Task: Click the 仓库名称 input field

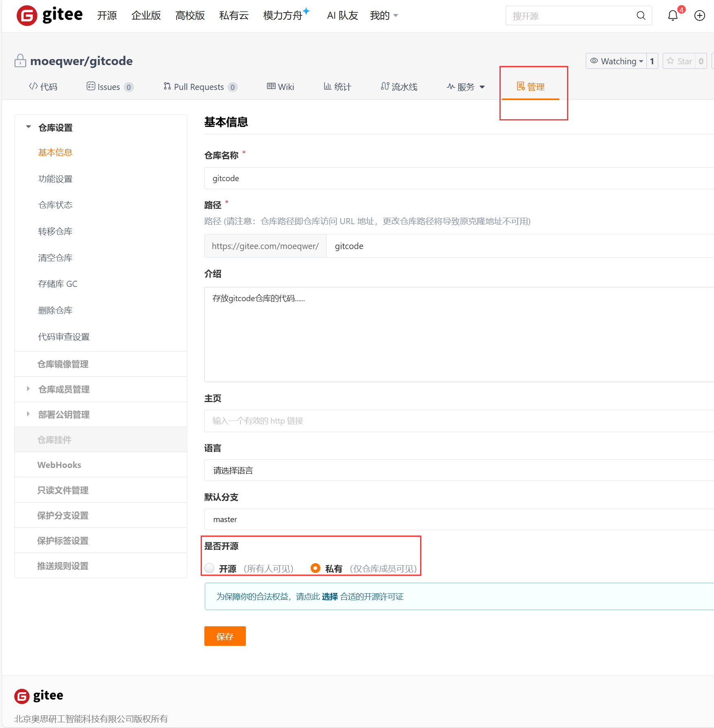Action: [459, 178]
